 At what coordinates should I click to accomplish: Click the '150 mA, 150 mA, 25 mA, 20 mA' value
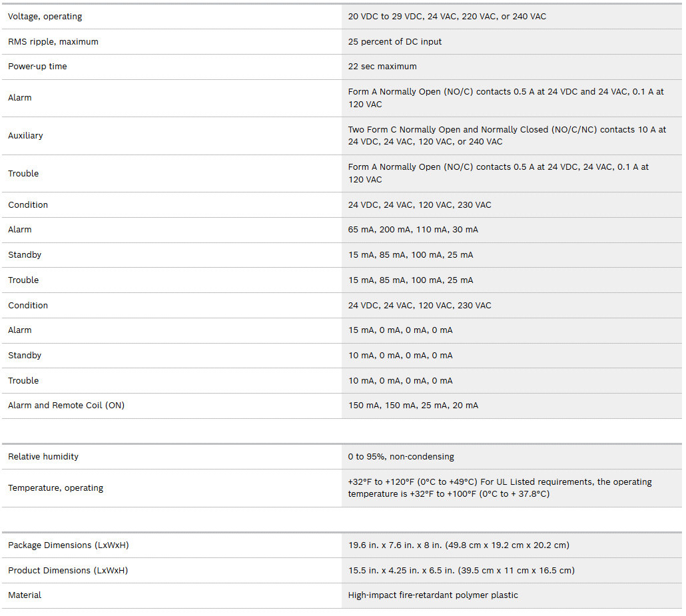413,406
